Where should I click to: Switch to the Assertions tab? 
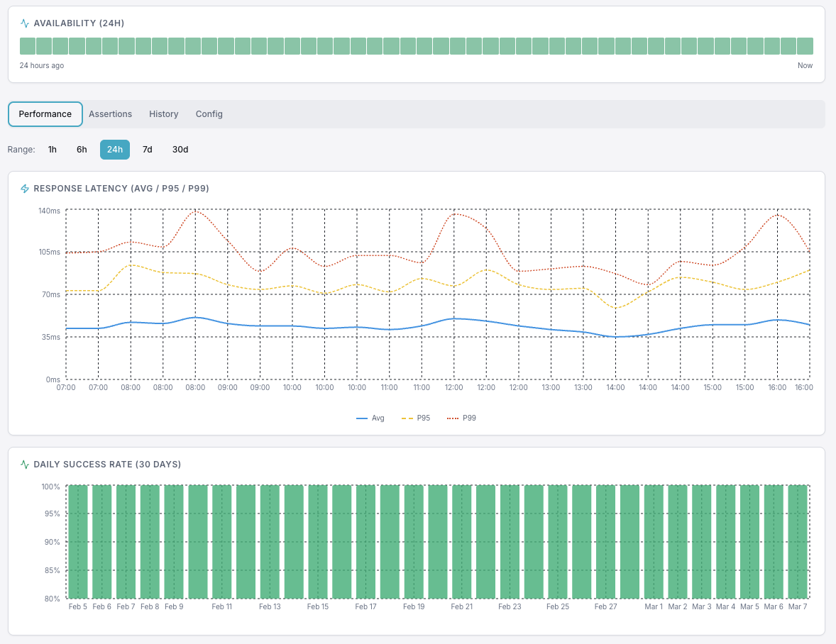(x=111, y=113)
